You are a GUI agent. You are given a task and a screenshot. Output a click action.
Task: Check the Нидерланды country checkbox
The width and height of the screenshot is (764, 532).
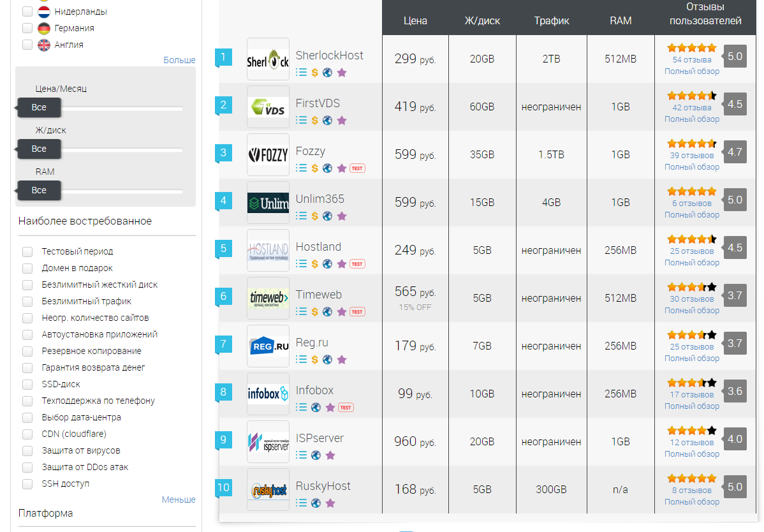coord(27,11)
